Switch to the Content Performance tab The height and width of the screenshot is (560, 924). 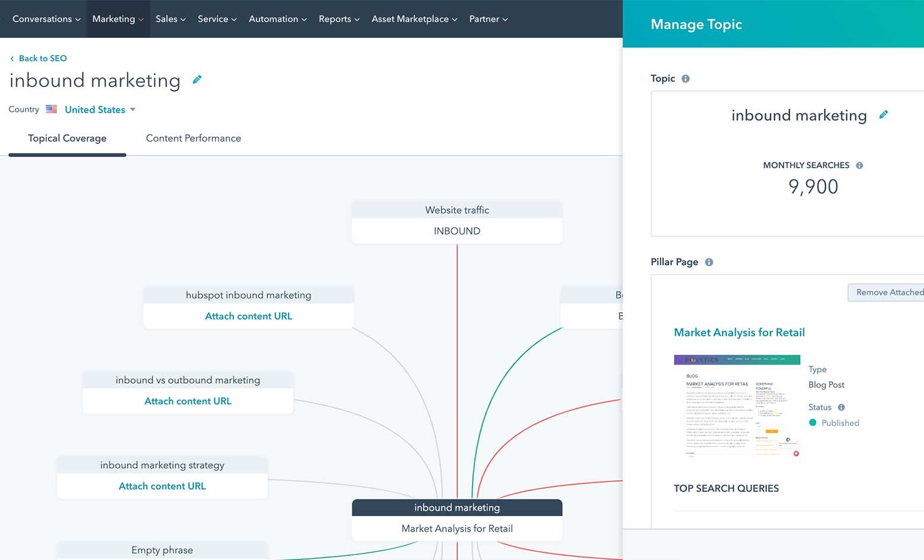[x=193, y=138]
